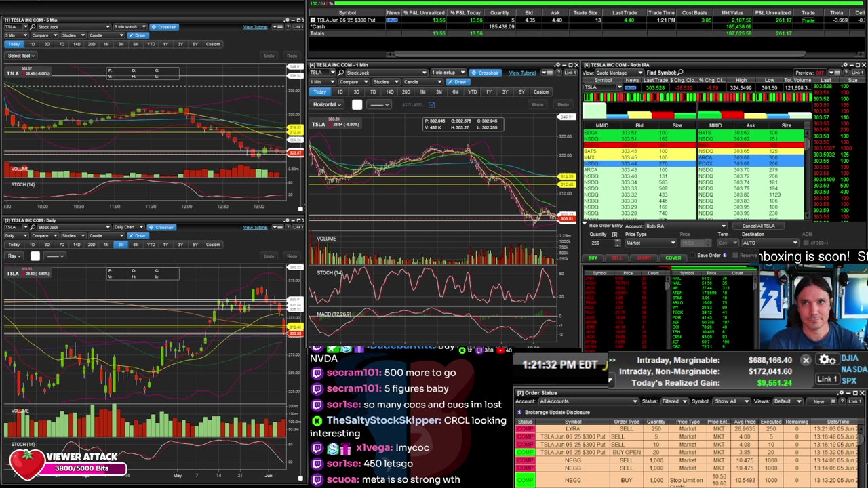The height and width of the screenshot is (488, 868).
Task: Open settings gear in 1 Min chart title bar
Action: (x=557, y=66)
